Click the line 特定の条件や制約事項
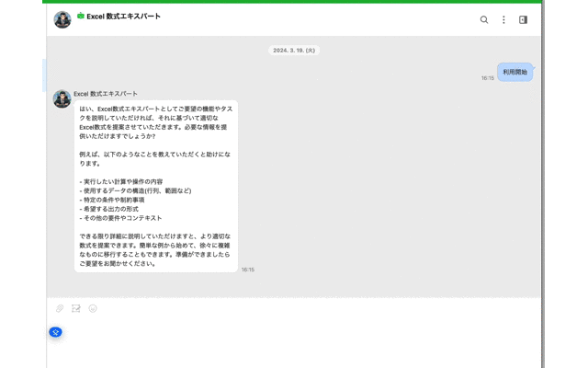The width and height of the screenshot is (588, 368). (112, 200)
